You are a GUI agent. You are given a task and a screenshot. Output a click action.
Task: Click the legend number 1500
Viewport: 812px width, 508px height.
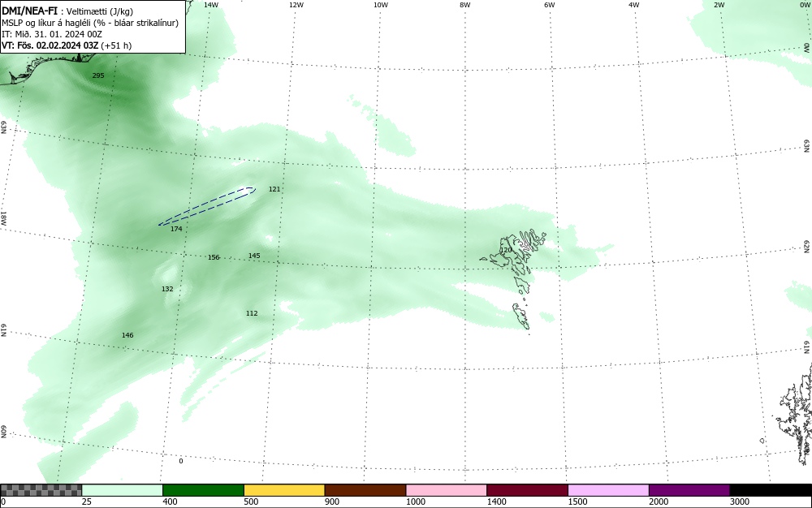coord(577,502)
